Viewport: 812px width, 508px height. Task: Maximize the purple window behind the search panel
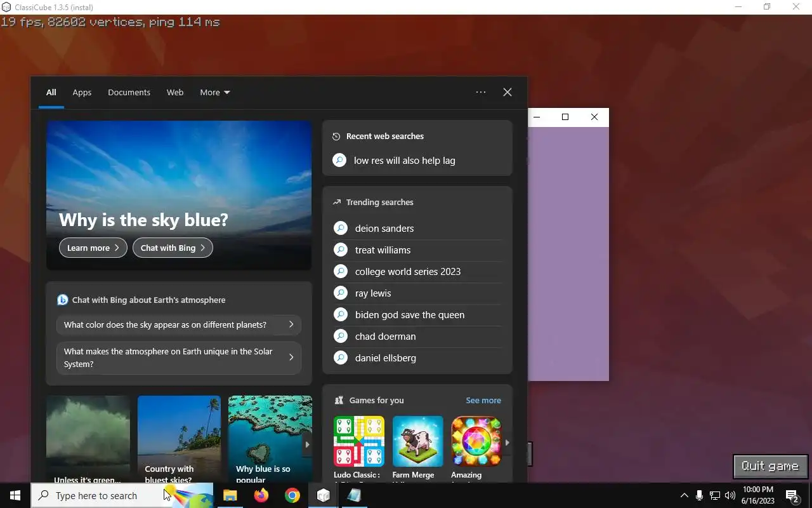565,117
